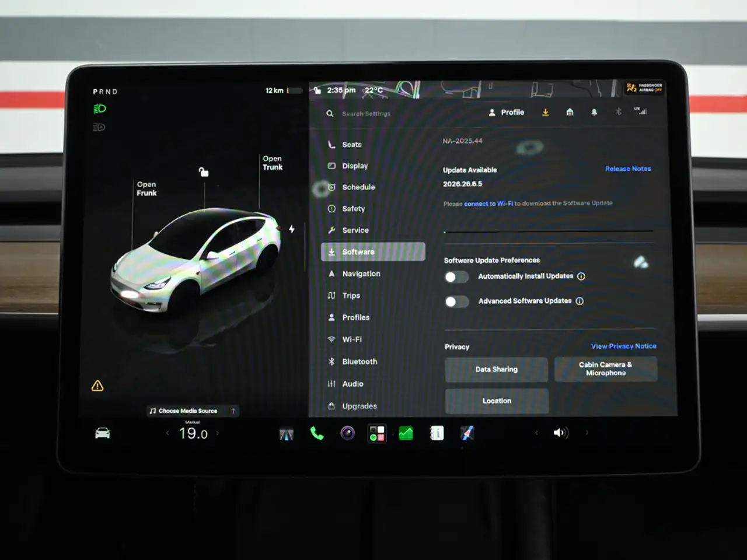Screen dimensions: 747x560
Task: Open the Profile selector
Action: 507,112
